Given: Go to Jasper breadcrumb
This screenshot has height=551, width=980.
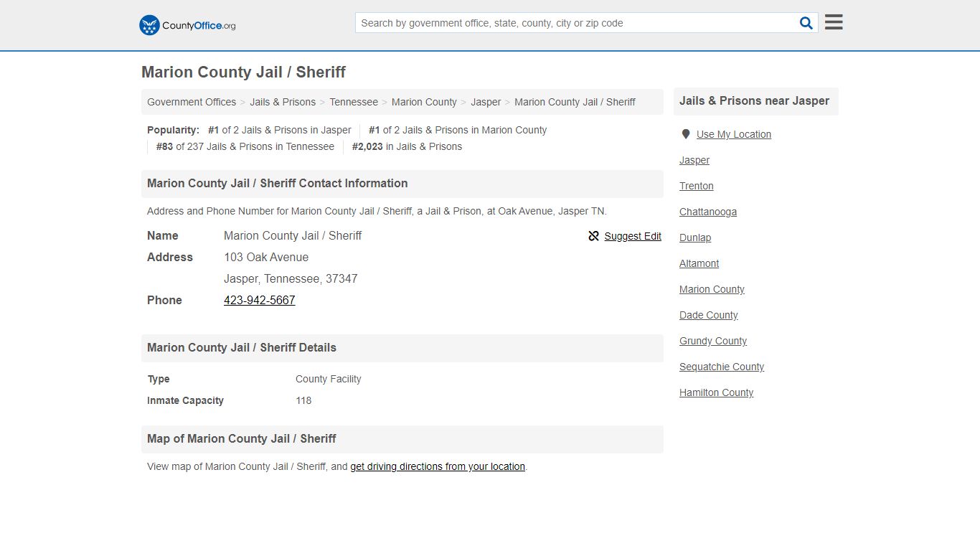Looking at the screenshot, I should pyautogui.click(x=486, y=102).
